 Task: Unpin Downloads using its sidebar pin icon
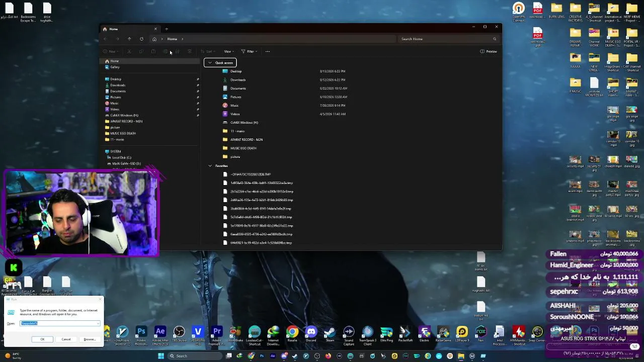pyautogui.click(x=198, y=85)
